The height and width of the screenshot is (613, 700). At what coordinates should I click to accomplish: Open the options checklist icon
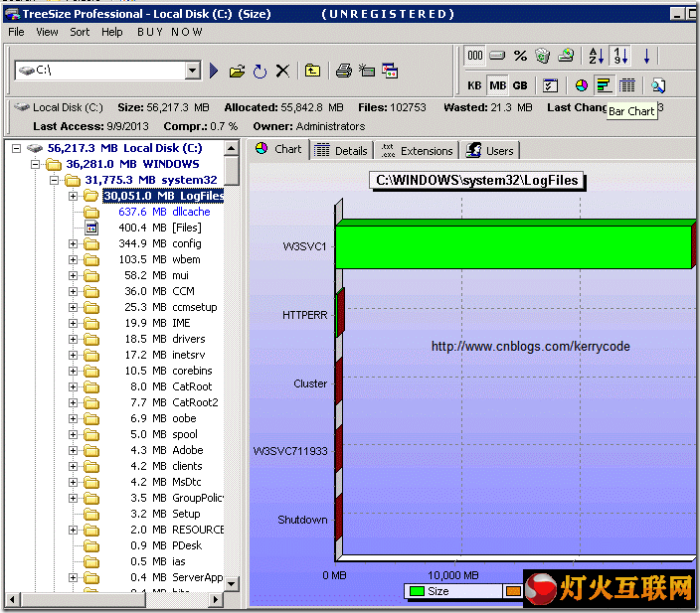(550, 85)
